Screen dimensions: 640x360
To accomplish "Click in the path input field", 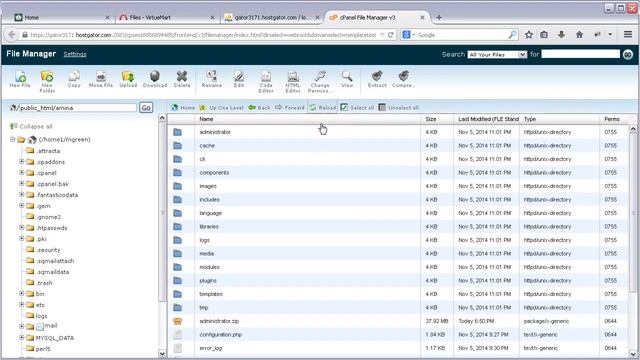I will pos(78,108).
